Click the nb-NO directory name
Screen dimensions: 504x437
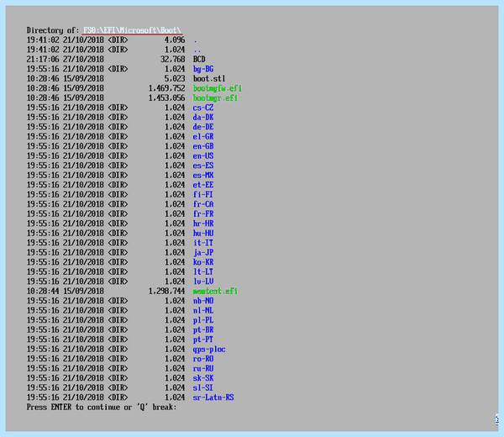203,301
